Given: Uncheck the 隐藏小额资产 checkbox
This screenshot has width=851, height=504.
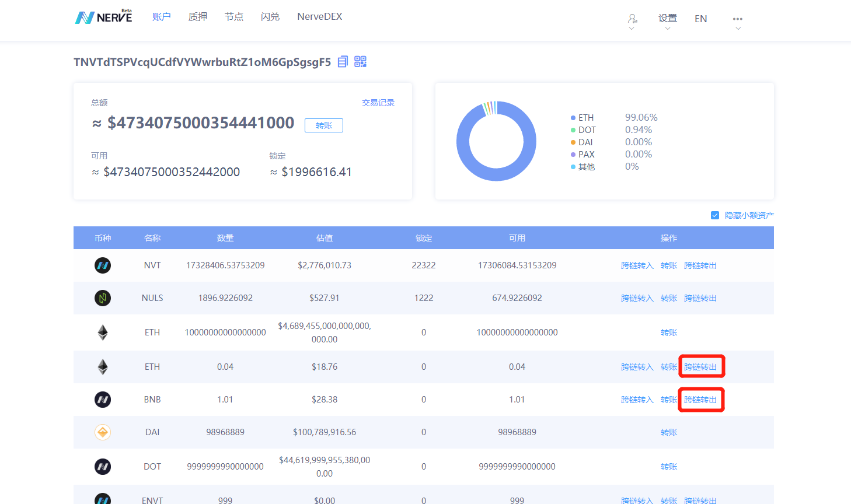Looking at the screenshot, I should [x=715, y=215].
